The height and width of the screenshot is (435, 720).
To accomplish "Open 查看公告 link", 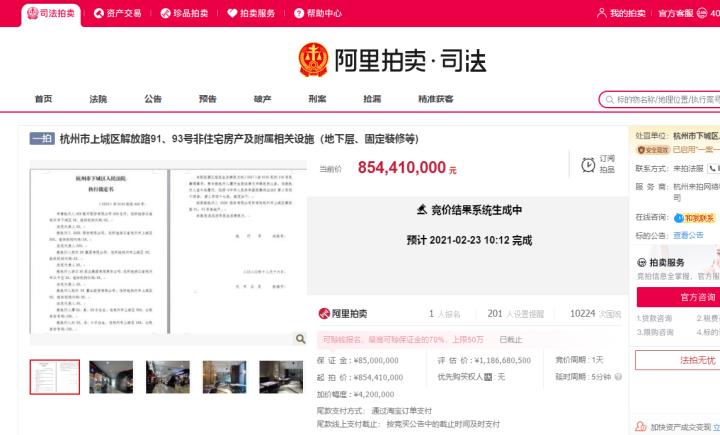I will (x=688, y=235).
